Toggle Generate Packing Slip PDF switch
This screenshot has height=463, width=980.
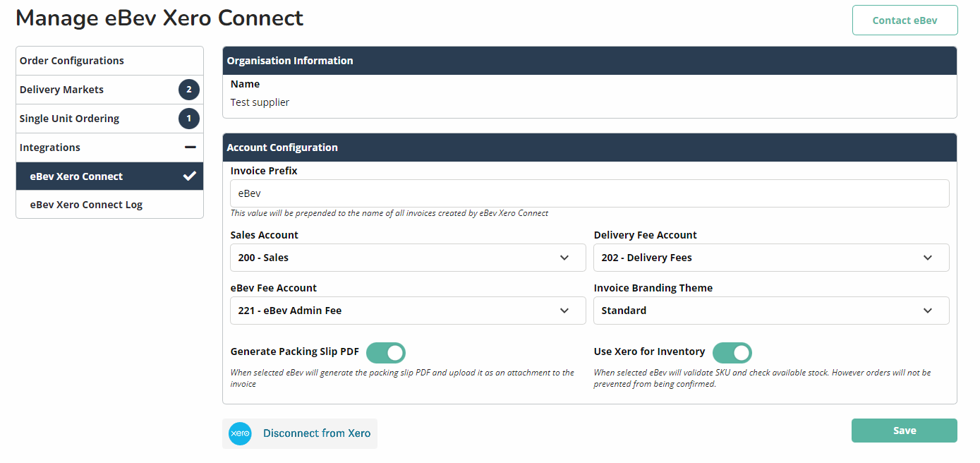tap(386, 352)
